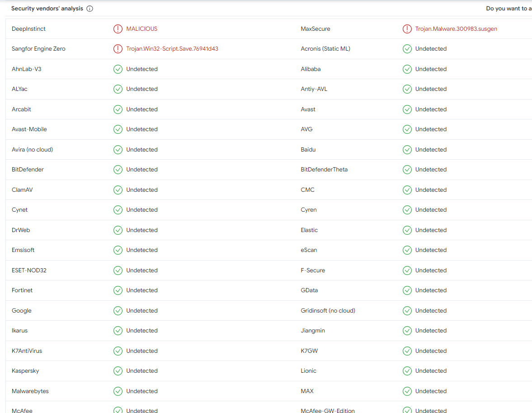Viewport: 532px width, 413px height.
Task: Click the DeepInstinct vendor name
Action: click(28, 29)
